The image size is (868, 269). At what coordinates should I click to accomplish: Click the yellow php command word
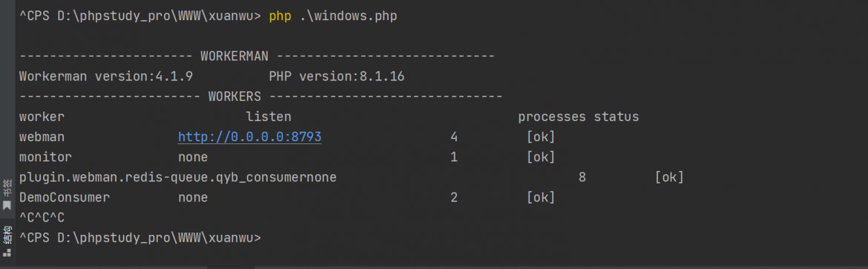tap(280, 16)
